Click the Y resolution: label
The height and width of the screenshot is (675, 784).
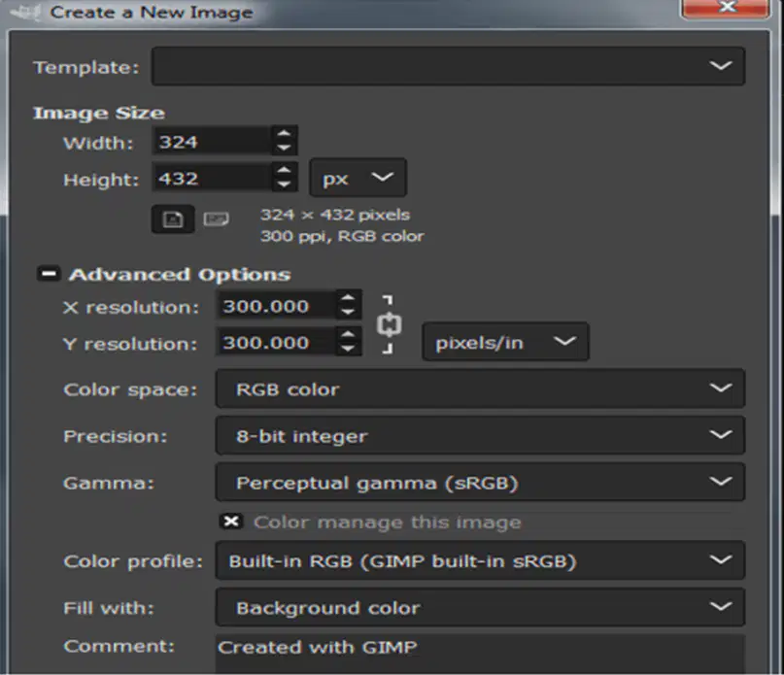pos(130,344)
